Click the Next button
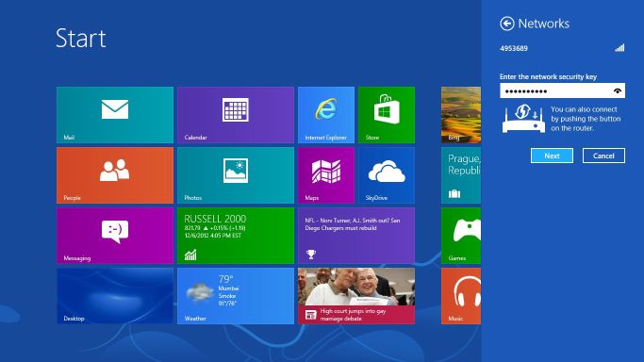The width and height of the screenshot is (644, 362). point(552,156)
